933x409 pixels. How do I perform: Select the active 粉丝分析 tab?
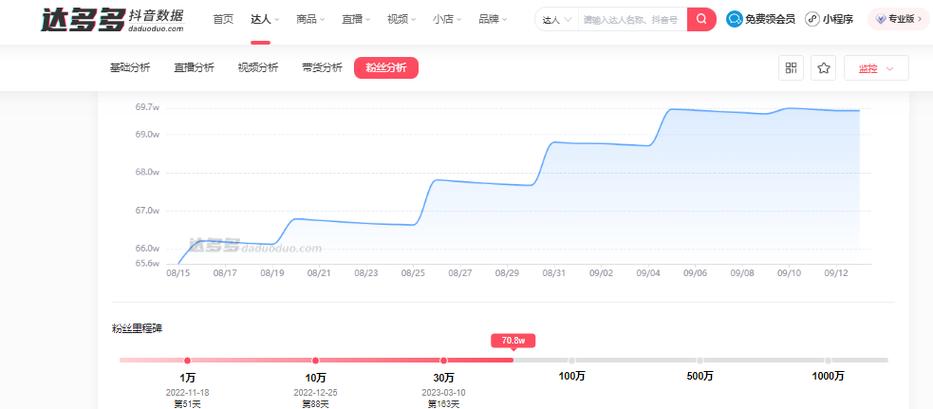pos(386,68)
